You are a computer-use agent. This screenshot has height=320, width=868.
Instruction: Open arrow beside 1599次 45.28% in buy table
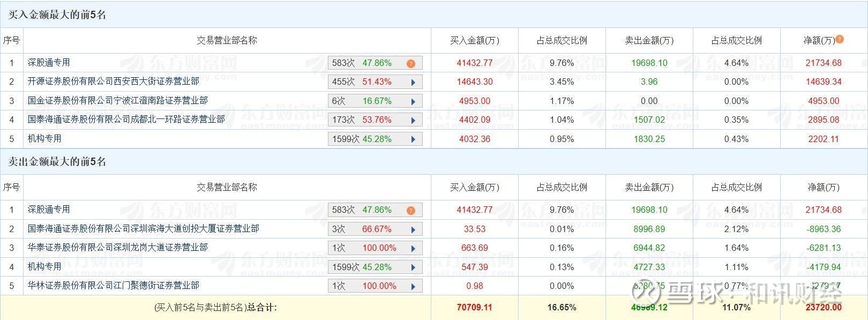pos(413,140)
